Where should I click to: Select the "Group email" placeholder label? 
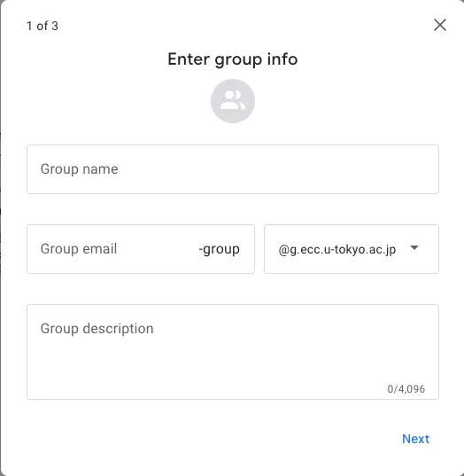(x=79, y=248)
